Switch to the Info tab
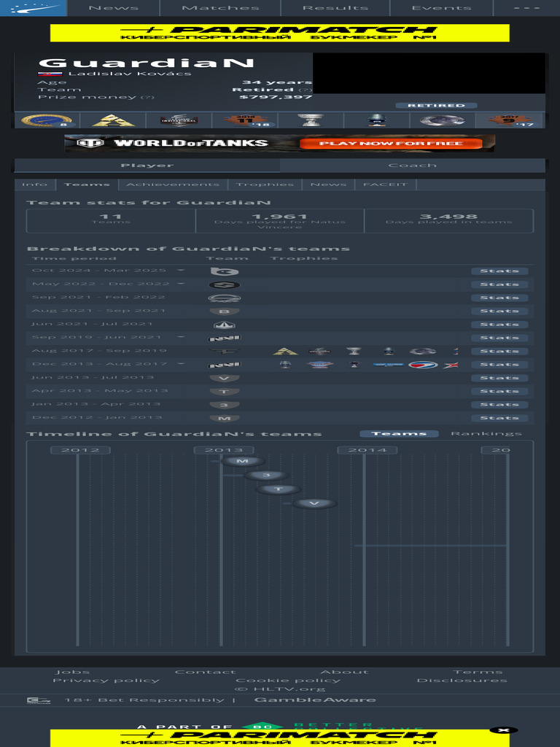The width and height of the screenshot is (560, 747). (35, 185)
